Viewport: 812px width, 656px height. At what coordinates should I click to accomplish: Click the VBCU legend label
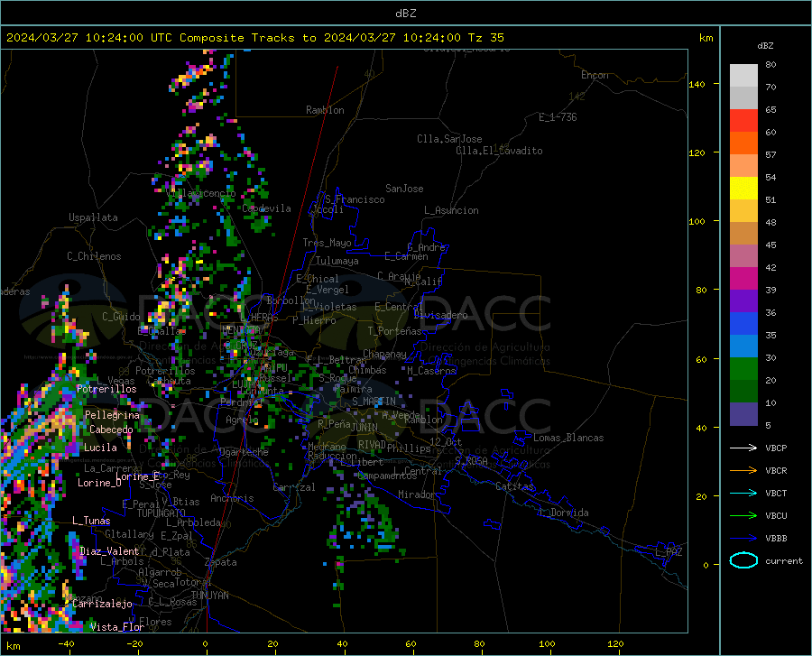(776, 516)
